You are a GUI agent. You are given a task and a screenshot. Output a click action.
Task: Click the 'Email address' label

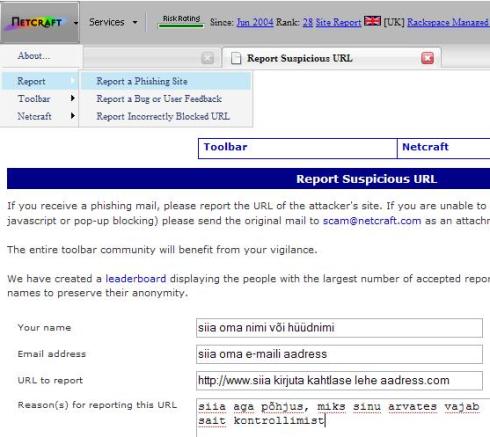click(52, 354)
